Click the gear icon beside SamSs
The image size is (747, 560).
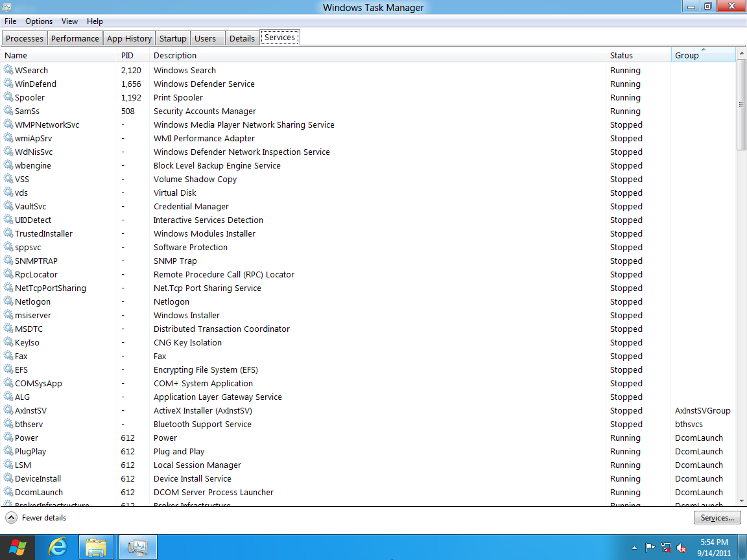[8, 110]
